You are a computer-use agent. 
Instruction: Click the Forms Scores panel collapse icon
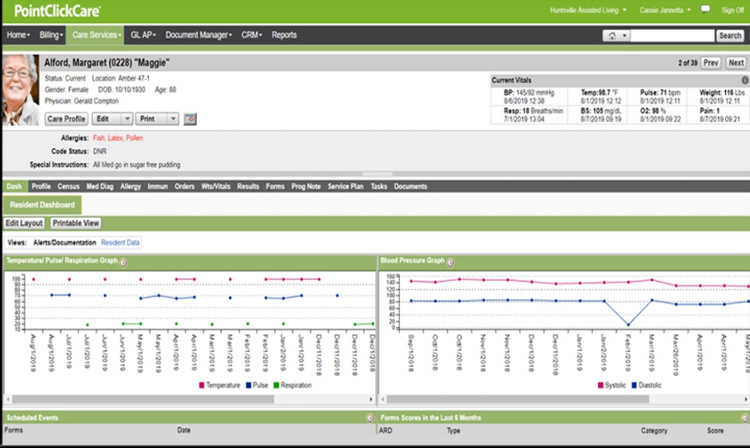(x=744, y=417)
